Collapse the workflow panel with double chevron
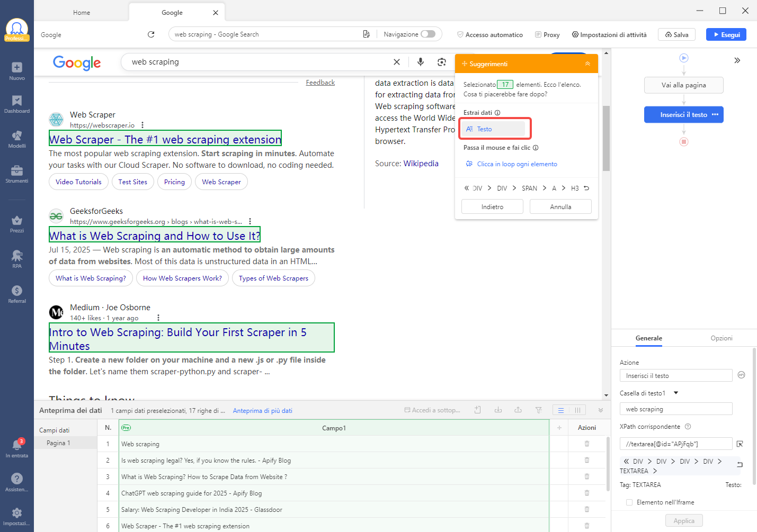This screenshot has height=532, width=757. [737, 60]
